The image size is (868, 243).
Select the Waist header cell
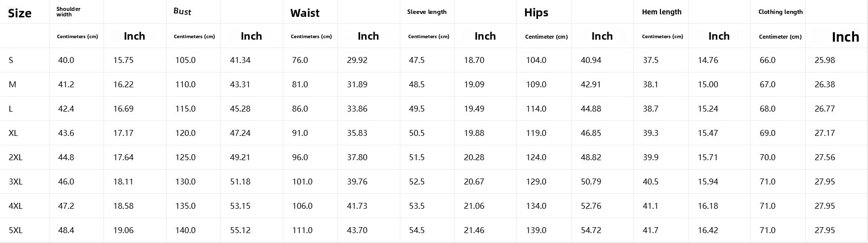(x=305, y=13)
